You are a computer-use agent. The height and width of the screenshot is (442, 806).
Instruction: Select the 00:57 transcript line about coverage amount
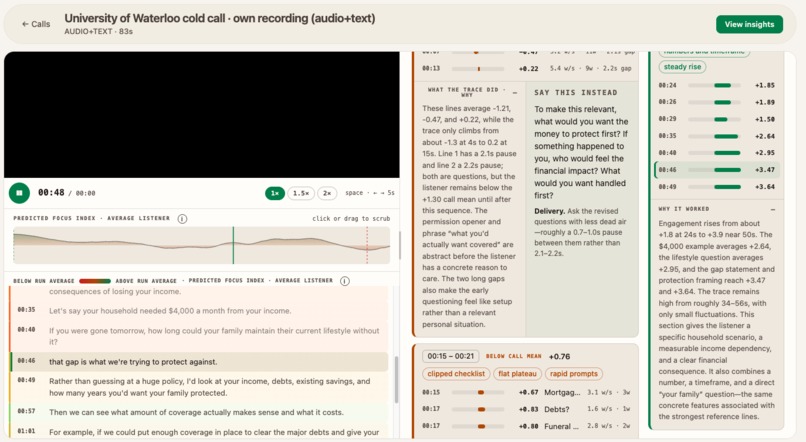(199, 412)
